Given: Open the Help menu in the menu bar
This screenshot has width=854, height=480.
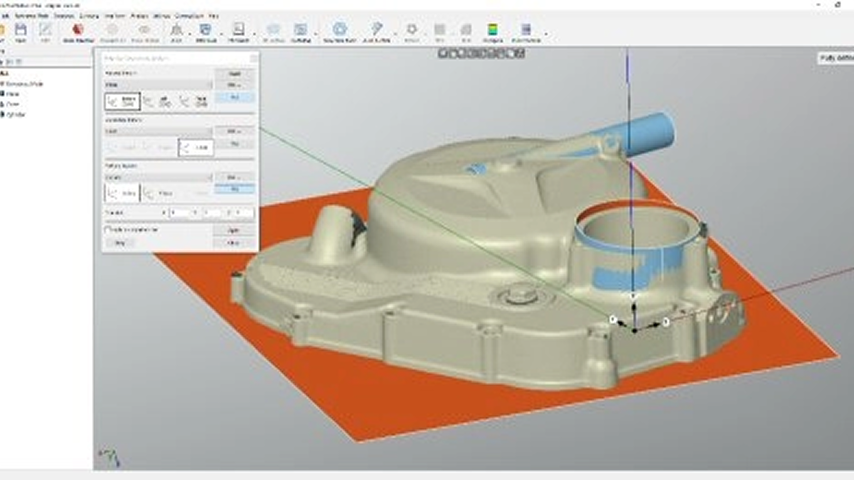Looking at the screenshot, I should pos(213,17).
